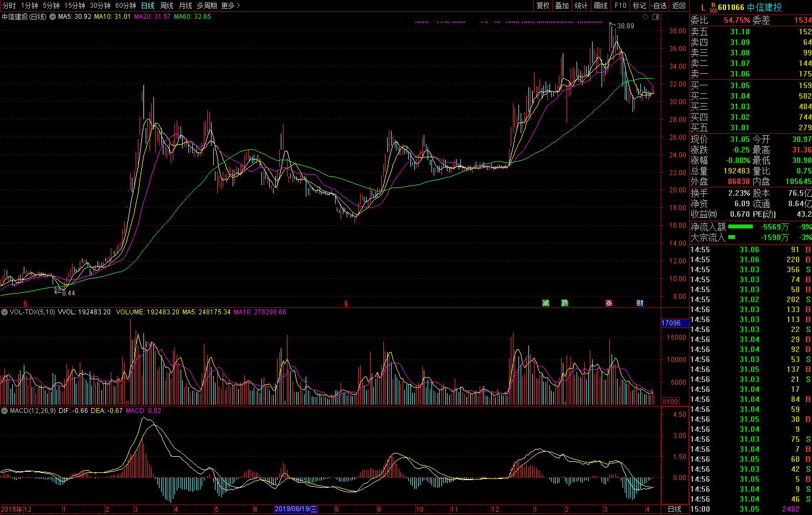Screen dimensions: 812x515
Task: Click red $ marker near mid-2019
Action: 346,303
